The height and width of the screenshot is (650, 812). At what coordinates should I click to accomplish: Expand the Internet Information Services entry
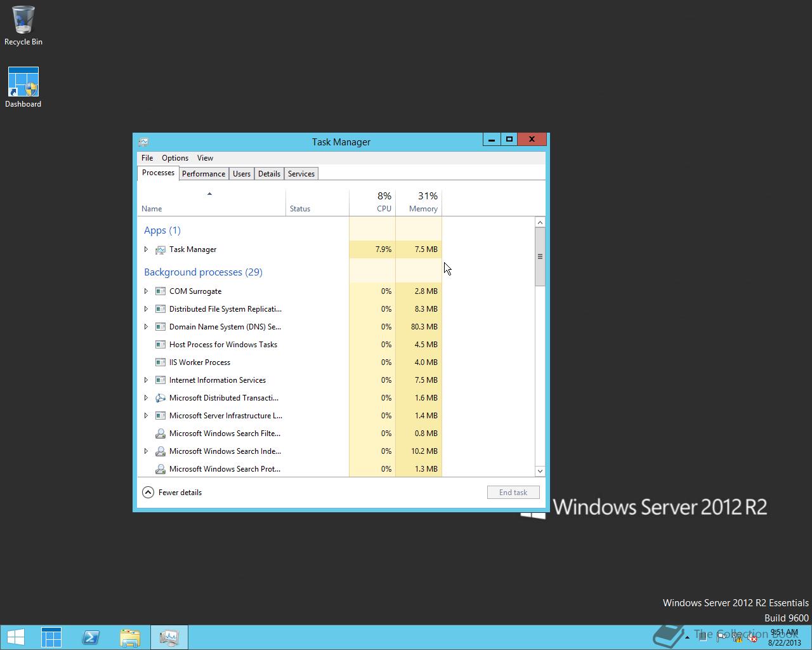pos(146,380)
